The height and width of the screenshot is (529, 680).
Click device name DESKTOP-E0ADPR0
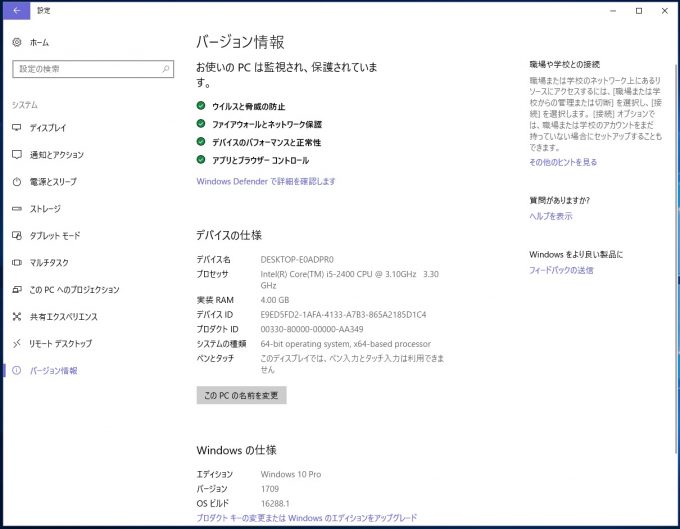tap(297, 259)
